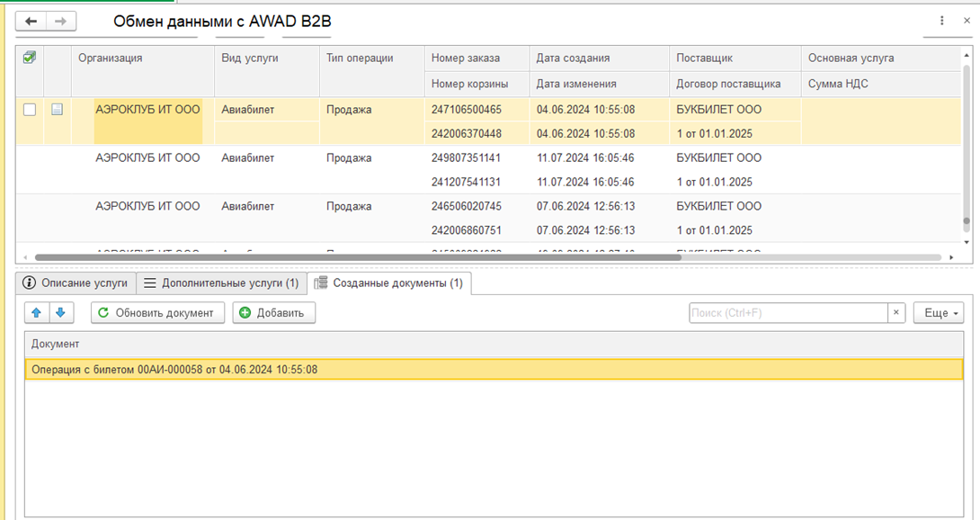Expand the Еще dropdown menu

(x=939, y=313)
